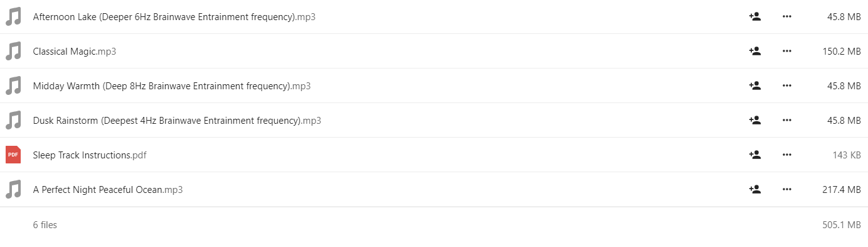Share the Dusk Rainstorm mp3 file
This screenshot has height=247, width=868.
tap(755, 120)
